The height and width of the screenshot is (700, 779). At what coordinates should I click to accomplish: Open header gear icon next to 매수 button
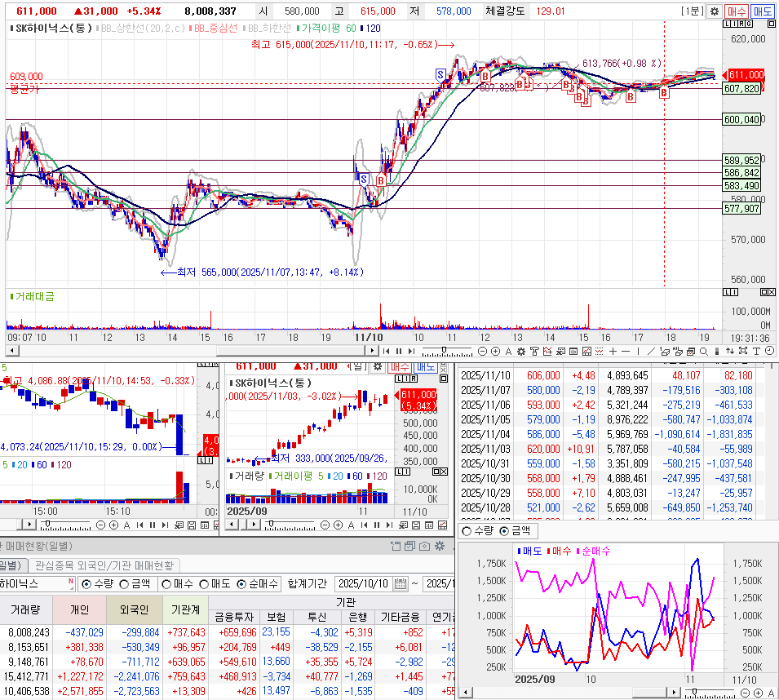(x=714, y=11)
